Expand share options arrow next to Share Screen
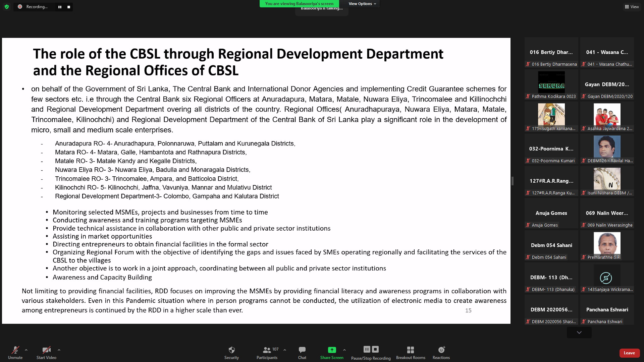Viewport: 644px width, 362px height. (344, 350)
